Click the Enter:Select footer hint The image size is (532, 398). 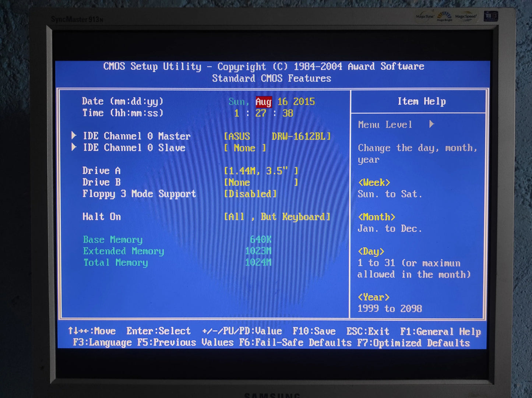pyautogui.click(x=159, y=331)
